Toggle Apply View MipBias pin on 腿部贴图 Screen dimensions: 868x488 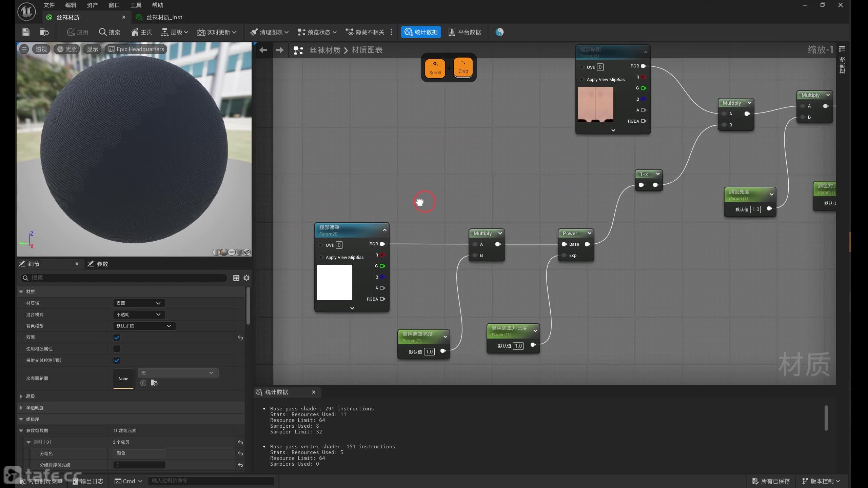[x=582, y=79]
